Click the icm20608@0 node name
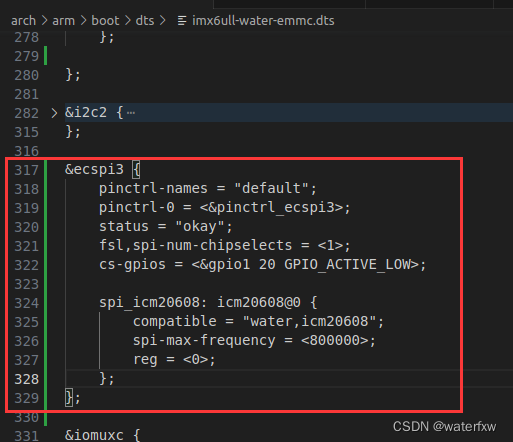The height and width of the screenshot is (442, 513). coord(259,303)
